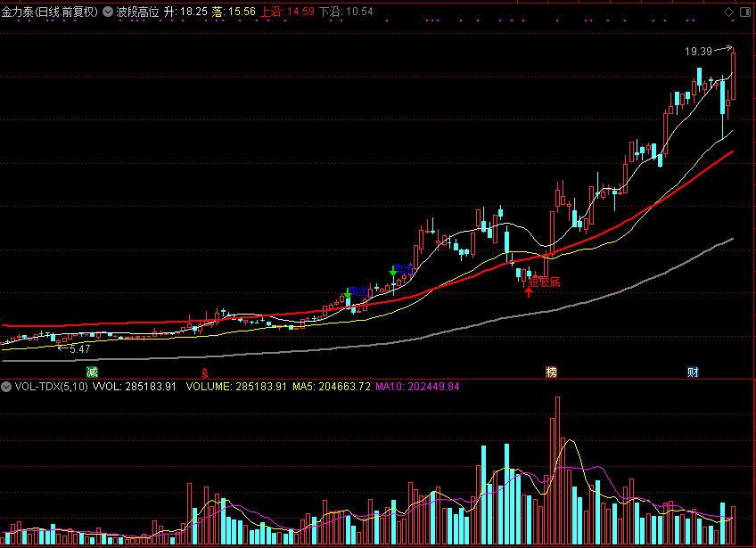
Task: Click the 5.47 low price label
Action: 80,349
